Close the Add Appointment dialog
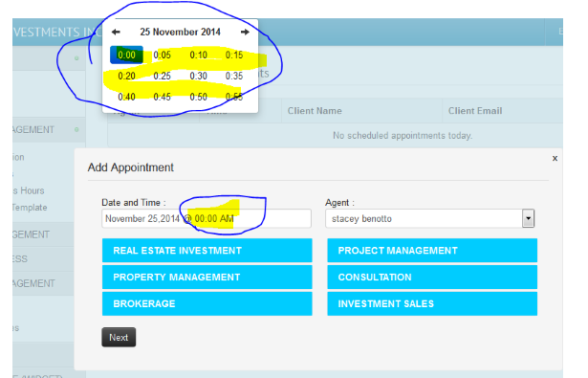This screenshot has width=588, height=378. (x=555, y=159)
